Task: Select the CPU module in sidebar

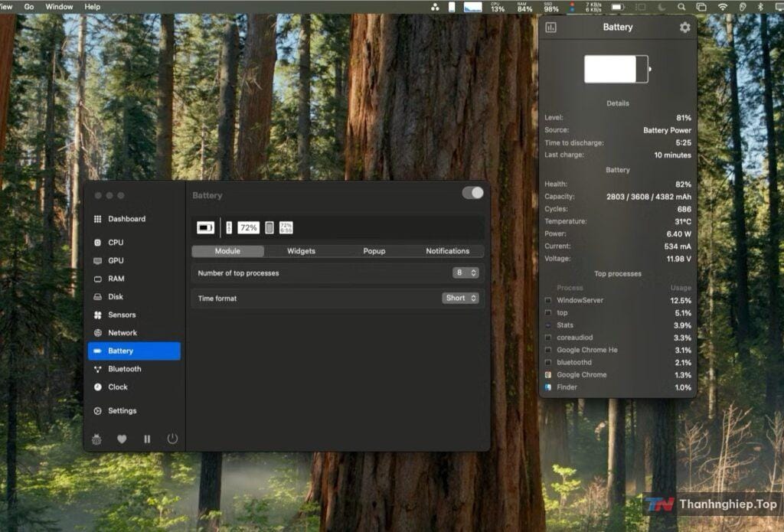Action: (x=134, y=243)
